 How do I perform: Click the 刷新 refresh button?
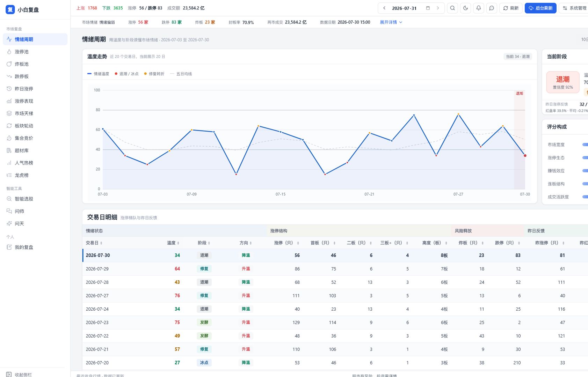511,8
